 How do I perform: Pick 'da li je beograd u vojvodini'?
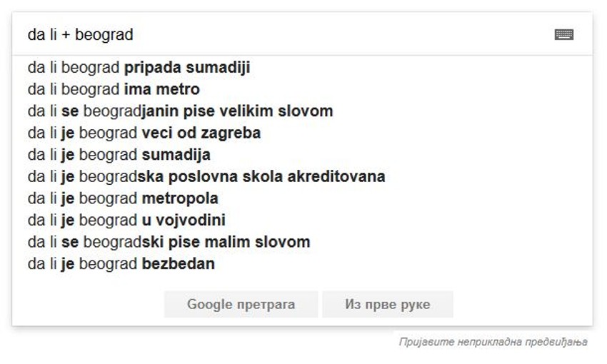127,220
